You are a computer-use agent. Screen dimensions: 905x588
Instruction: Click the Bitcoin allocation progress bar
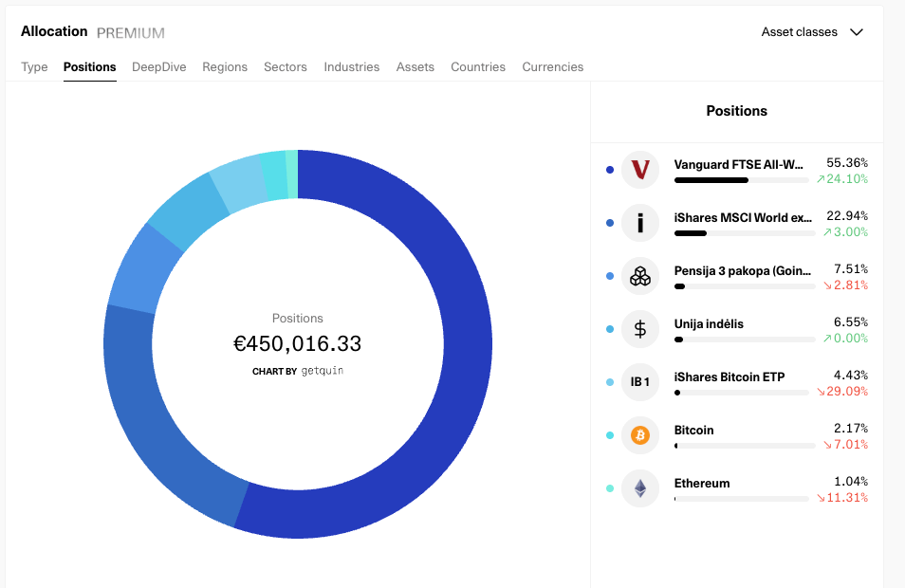point(744,446)
